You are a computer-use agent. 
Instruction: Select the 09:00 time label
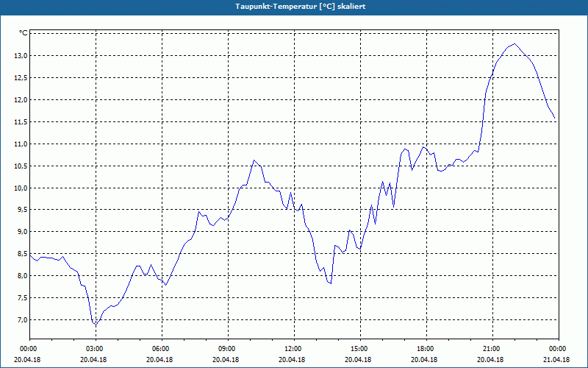tap(228, 349)
